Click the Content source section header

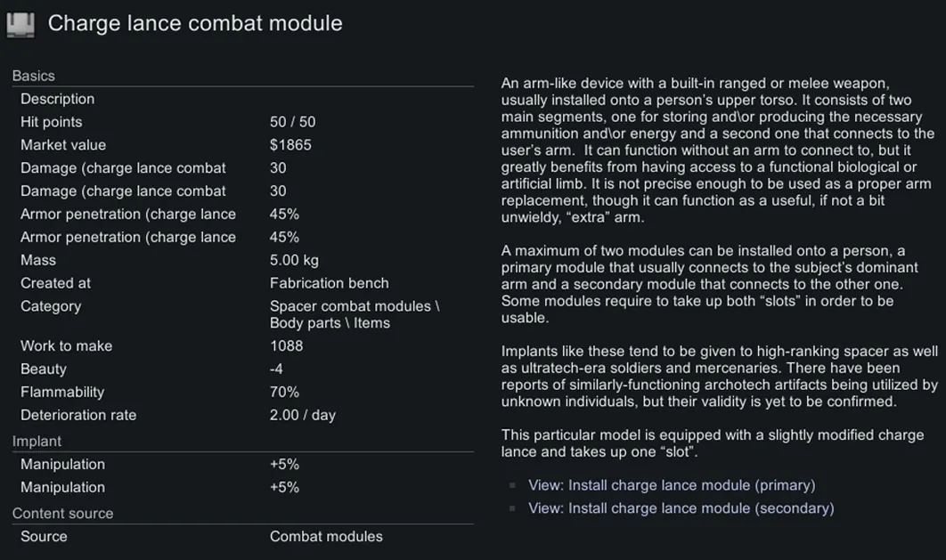(x=62, y=513)
